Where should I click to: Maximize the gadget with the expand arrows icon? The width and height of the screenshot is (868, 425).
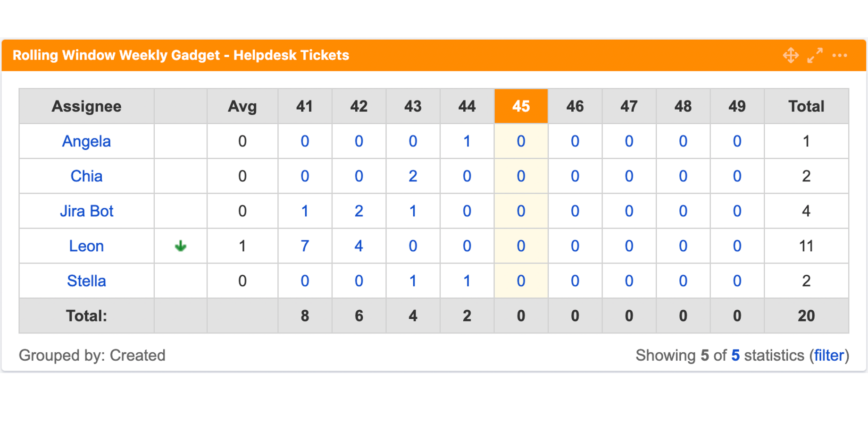[815, 55]
